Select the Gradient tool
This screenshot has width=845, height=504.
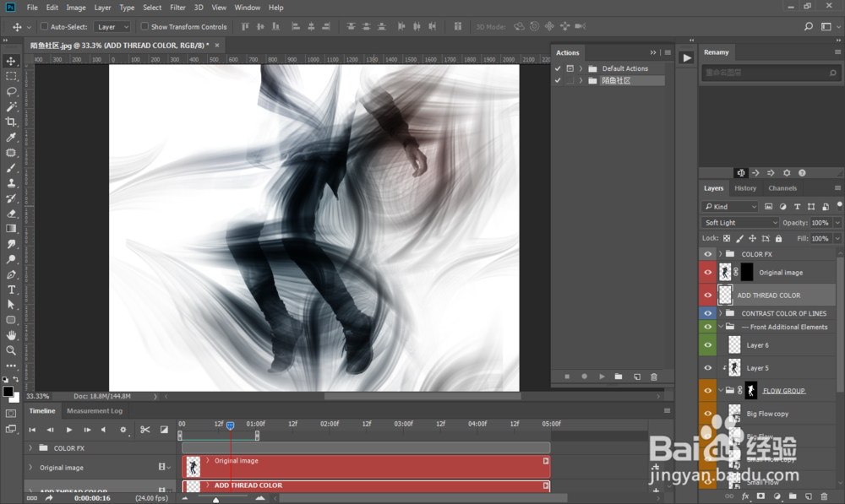point(11,229)
